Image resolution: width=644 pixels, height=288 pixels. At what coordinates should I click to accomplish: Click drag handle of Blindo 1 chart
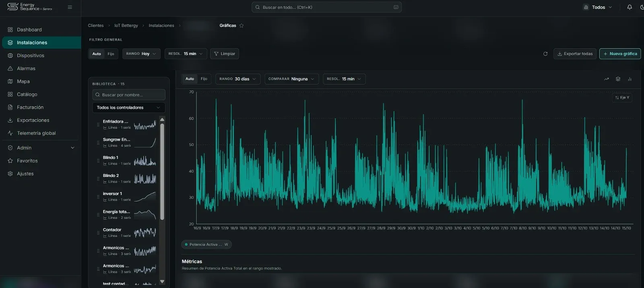click(98, 161)
